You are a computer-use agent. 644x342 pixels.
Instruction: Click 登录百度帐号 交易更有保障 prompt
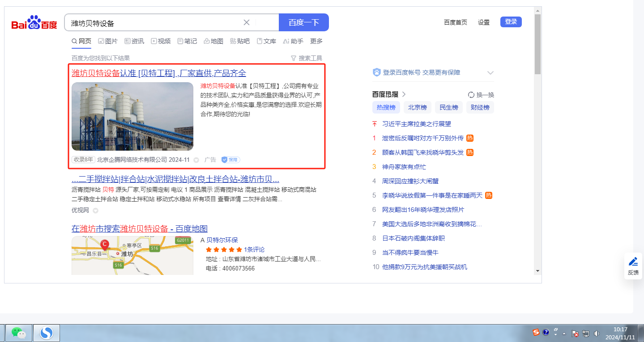[x=422, y=72]
